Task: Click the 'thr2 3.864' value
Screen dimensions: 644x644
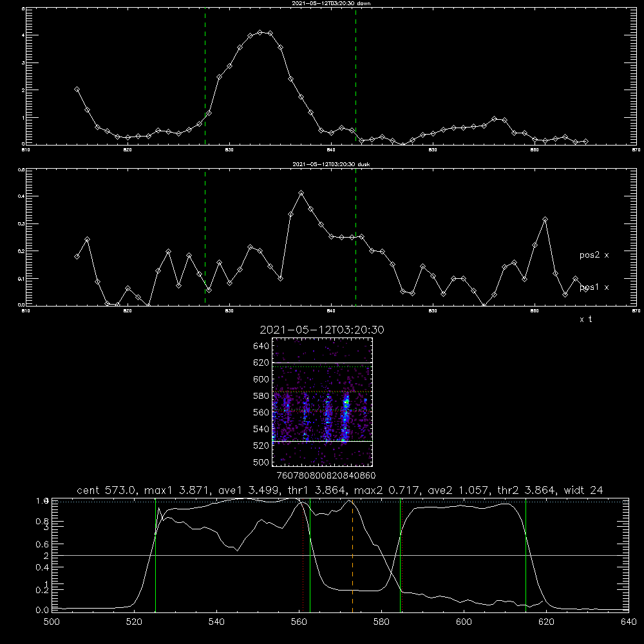Action: [527, 490]
